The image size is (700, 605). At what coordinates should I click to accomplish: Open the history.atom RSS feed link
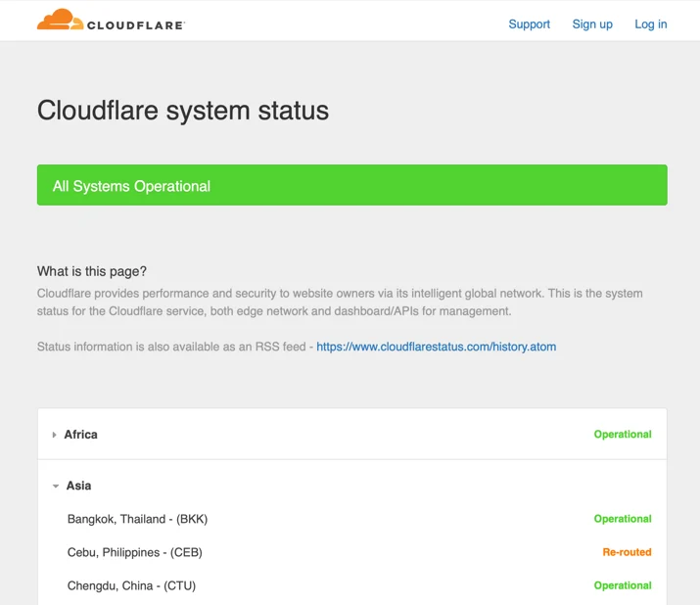tap(437, 347)
